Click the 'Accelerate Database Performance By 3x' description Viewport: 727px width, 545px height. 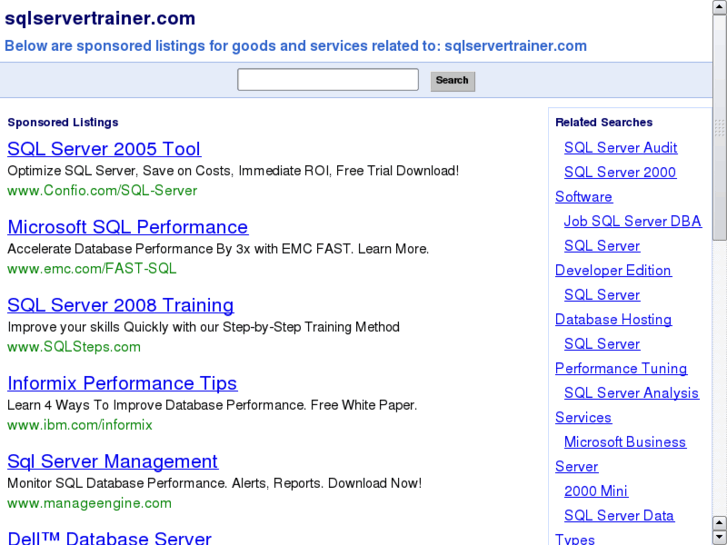tap(218, 249)
